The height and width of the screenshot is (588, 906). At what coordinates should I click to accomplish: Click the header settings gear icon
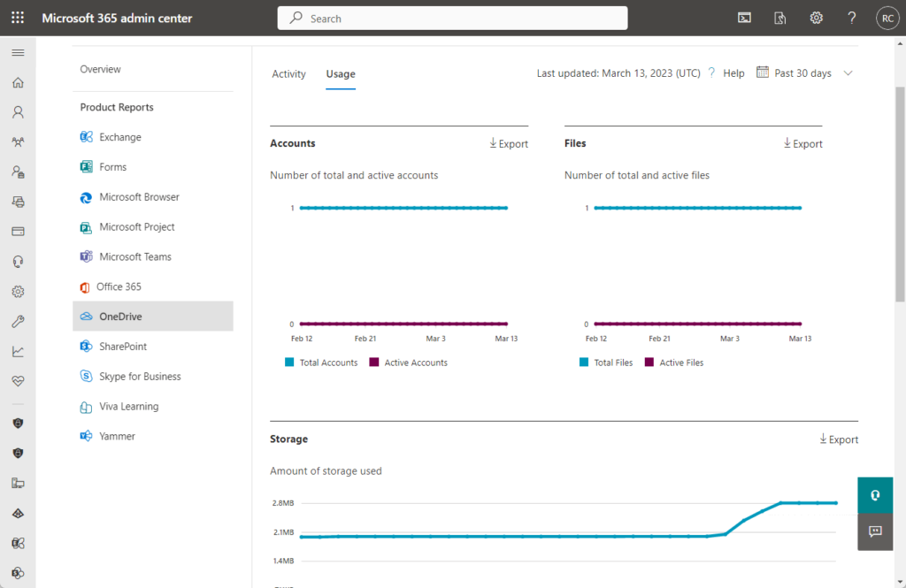tap(816, 18)
